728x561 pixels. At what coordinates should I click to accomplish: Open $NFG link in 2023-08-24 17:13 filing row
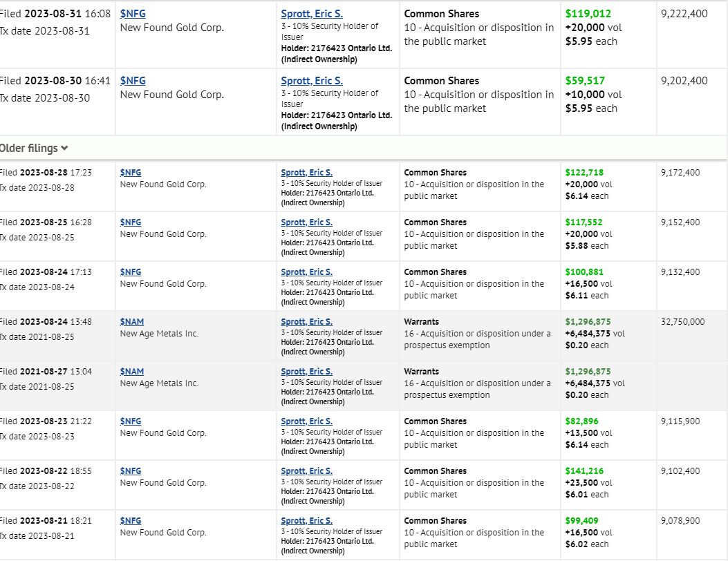[x=131, y=272]
